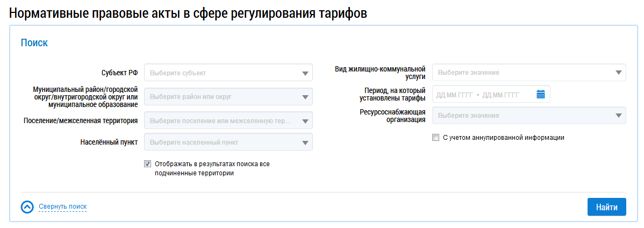This screenshot has height=228, width=644.
Task: Click the end date ДД.ММ.ГГГГ field
Action: point(501,95)
